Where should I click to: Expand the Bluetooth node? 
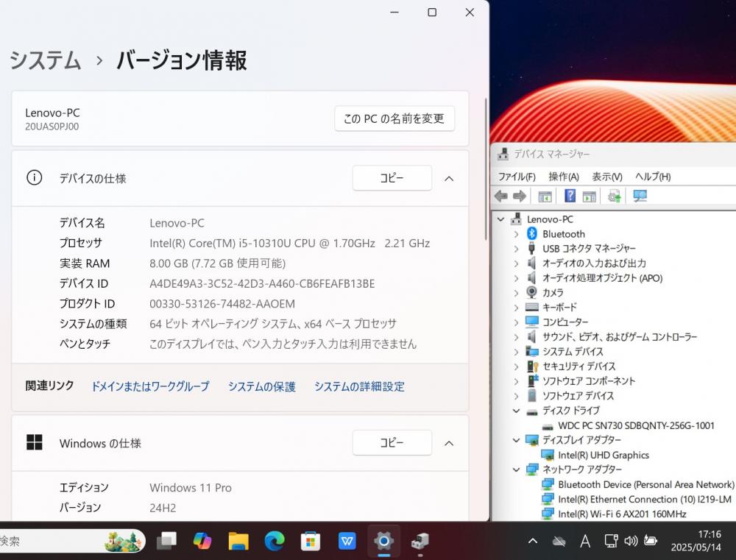click(x=517, y=234)
